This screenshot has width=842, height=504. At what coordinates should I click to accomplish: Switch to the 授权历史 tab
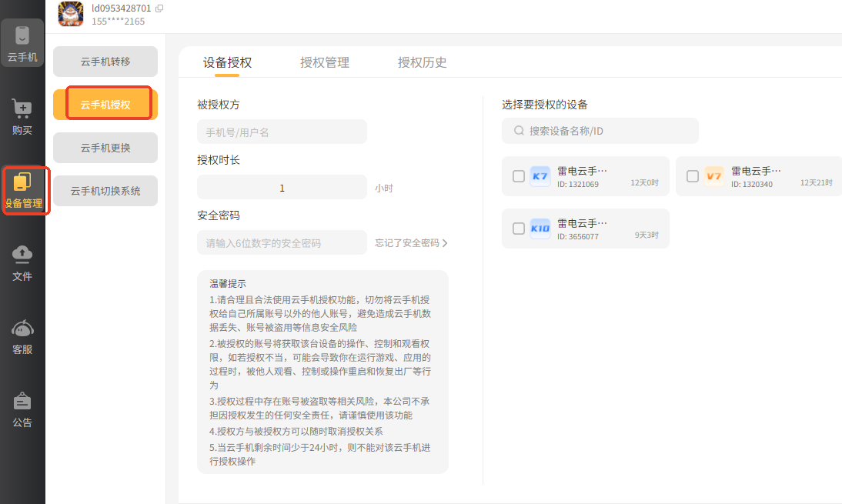[422, 62]
